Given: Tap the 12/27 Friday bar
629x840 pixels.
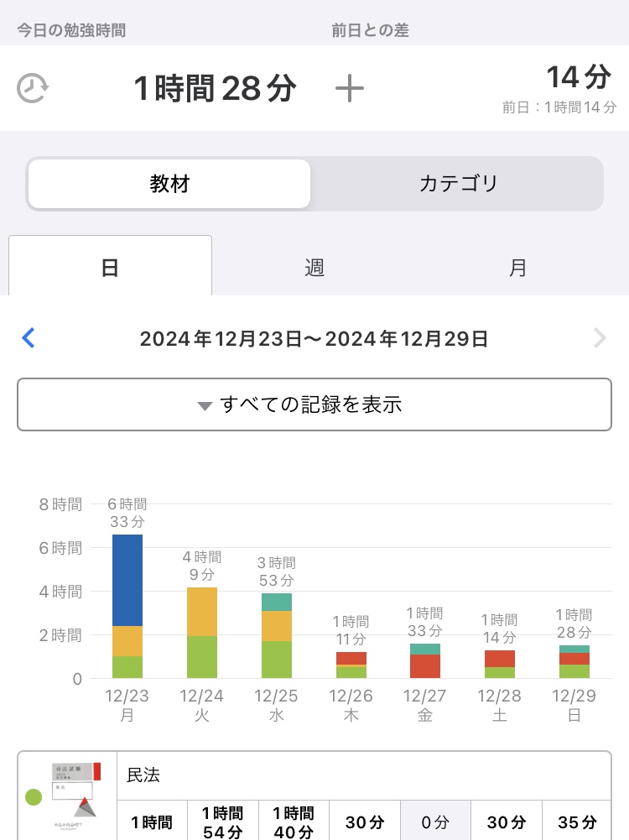Looking at the screenshot, I should tap(425, 661).
